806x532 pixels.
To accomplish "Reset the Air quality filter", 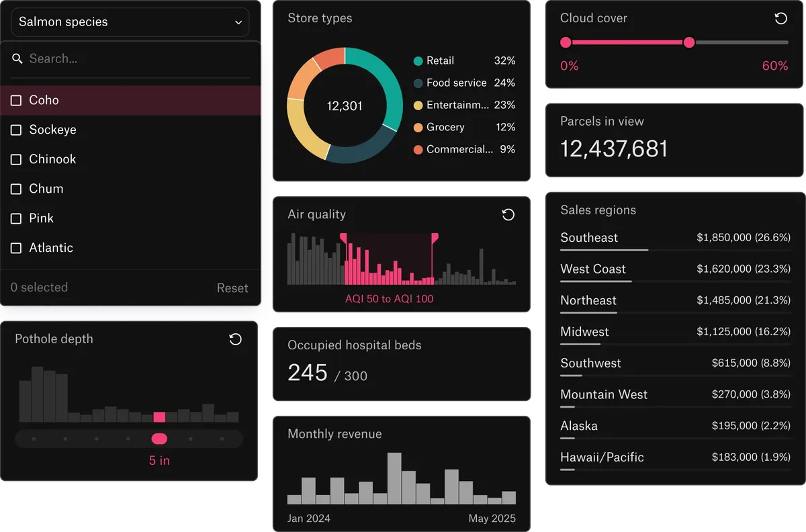I will click(x=508, y=214).
